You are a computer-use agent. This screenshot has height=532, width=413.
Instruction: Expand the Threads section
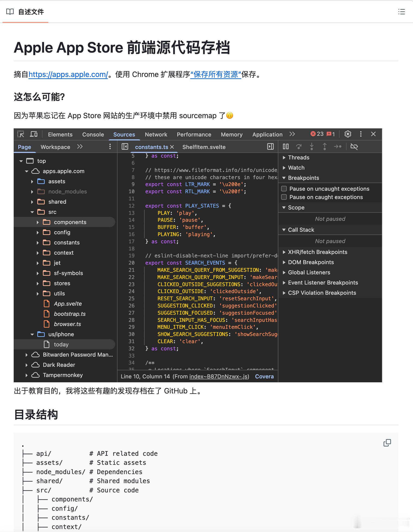284,158
